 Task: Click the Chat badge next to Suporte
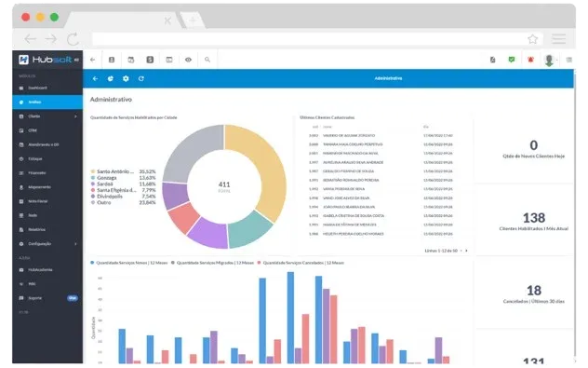tap(73, 298)
